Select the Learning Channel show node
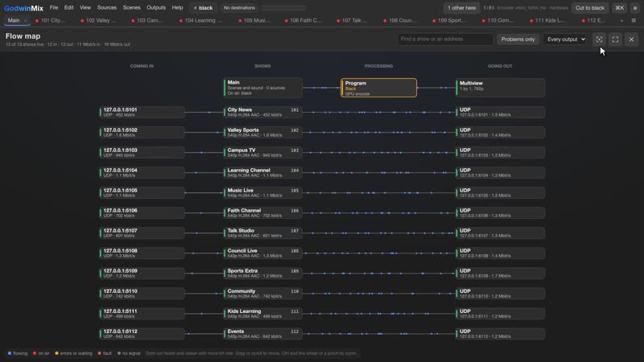 263,172
